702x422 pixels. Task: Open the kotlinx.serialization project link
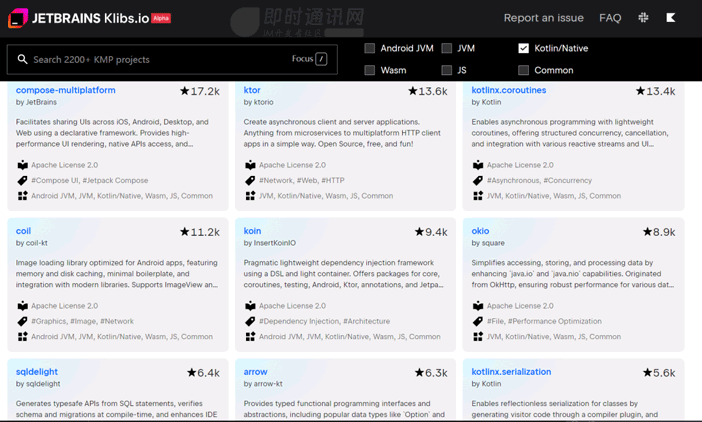coord(511,372)
